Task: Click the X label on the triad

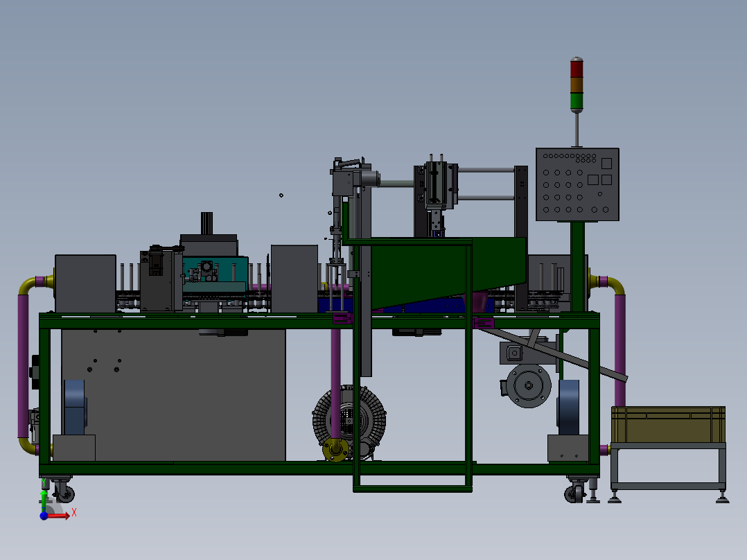Action: click(74, 513)
